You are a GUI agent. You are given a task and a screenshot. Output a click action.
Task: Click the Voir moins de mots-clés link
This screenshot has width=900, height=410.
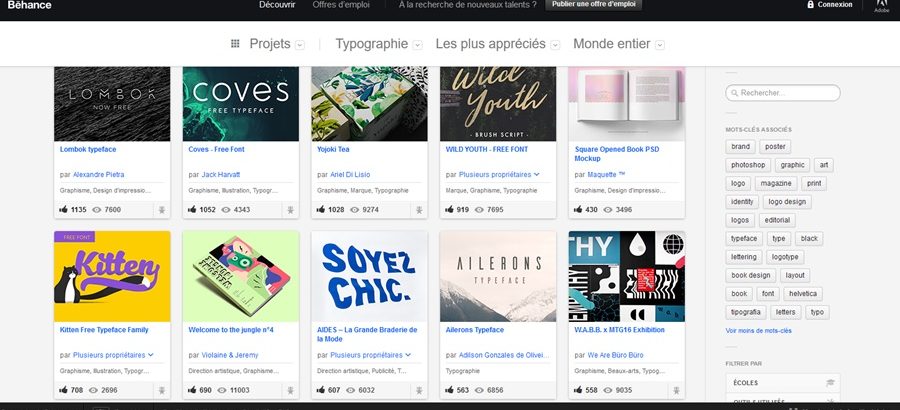[x=758, y=331]
